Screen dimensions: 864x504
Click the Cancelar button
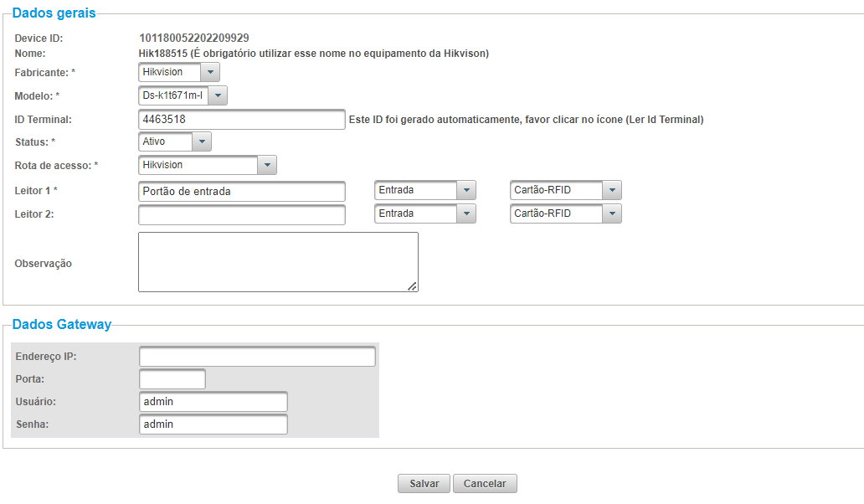click(x=485, y=484)
